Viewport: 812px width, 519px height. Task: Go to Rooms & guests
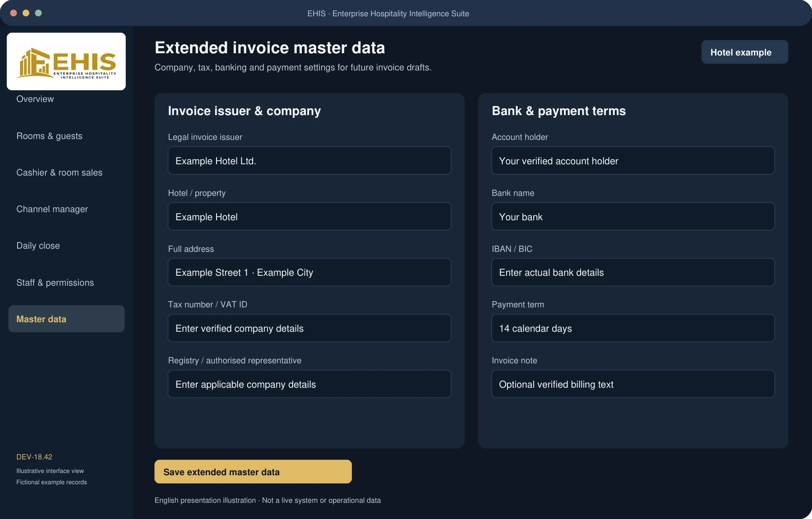[49, 136]
